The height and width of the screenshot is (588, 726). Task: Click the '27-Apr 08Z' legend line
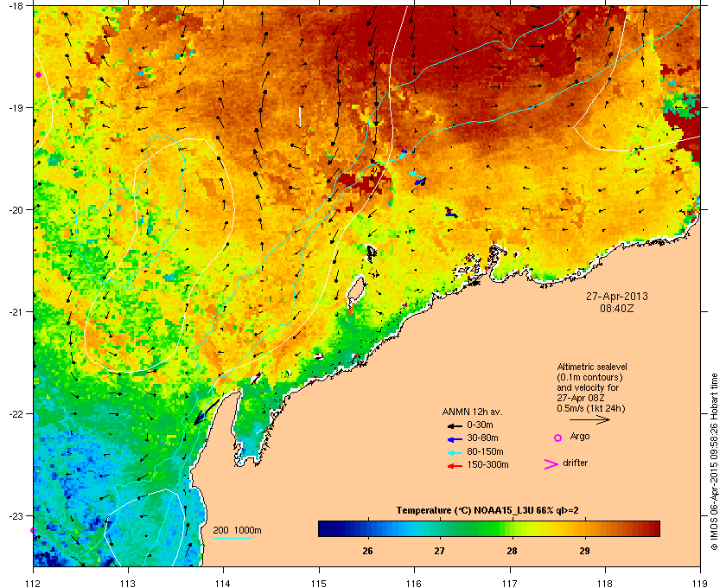tap(581, 398)
